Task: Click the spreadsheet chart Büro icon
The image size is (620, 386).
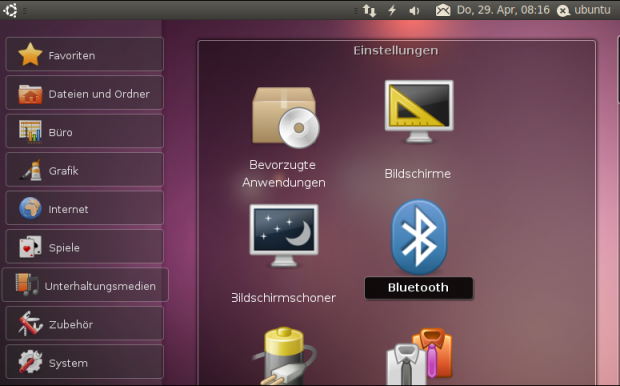Action: pyautogui.click(x=30, y=131)
